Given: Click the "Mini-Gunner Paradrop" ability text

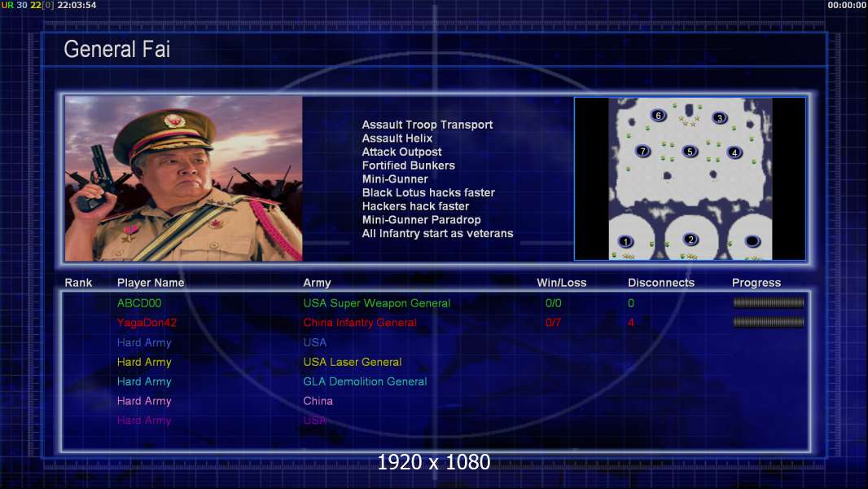Looking at the screenshot, I should 421,220.
